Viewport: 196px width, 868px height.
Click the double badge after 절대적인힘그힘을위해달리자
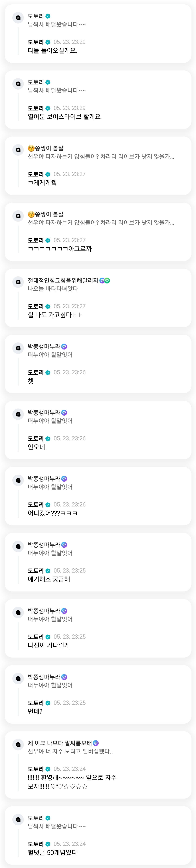(105, 280)
